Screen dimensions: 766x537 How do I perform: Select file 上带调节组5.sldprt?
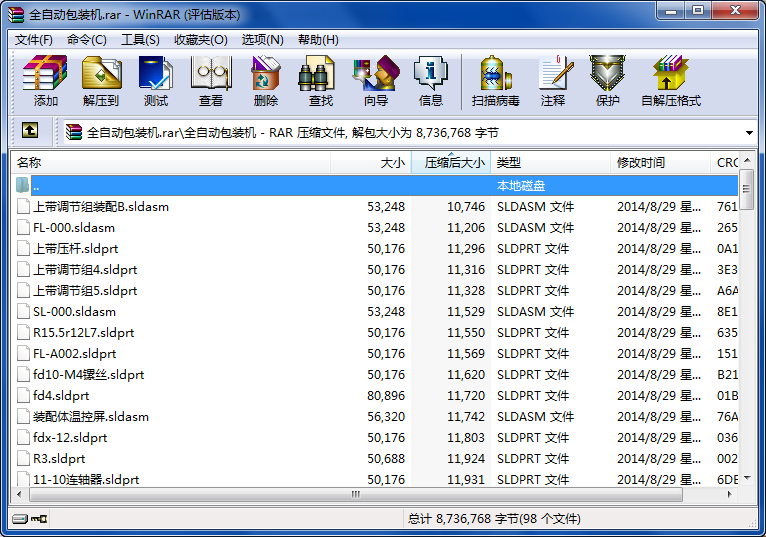coord(85,291)
